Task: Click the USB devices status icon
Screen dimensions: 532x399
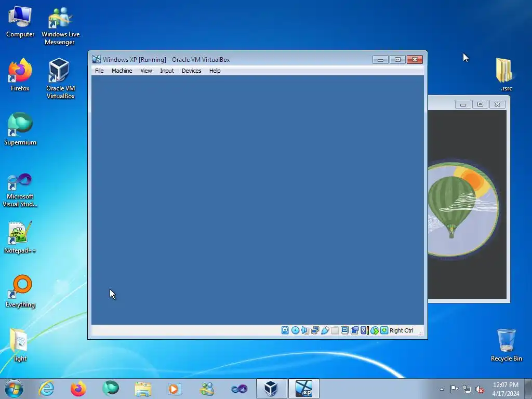Action: 325,330
